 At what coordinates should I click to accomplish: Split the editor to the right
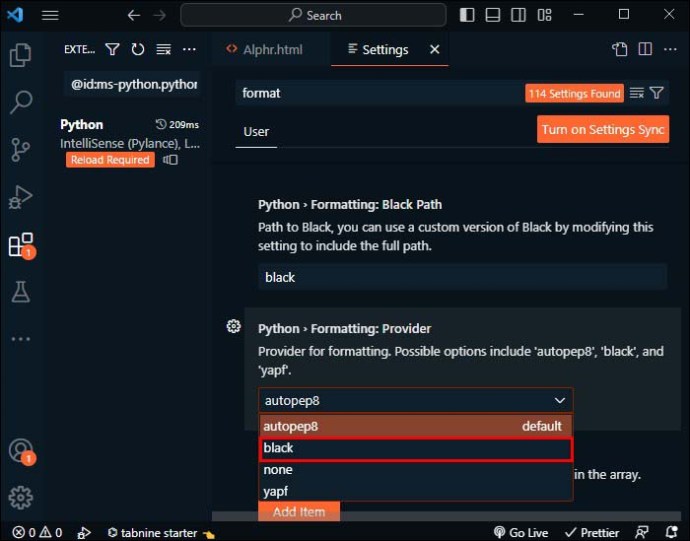click(x=645, y=49)
